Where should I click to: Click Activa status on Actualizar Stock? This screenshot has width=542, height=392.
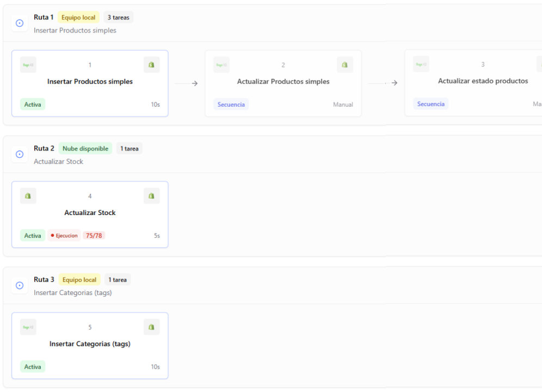pyautogui.click(x=33, y=236)
